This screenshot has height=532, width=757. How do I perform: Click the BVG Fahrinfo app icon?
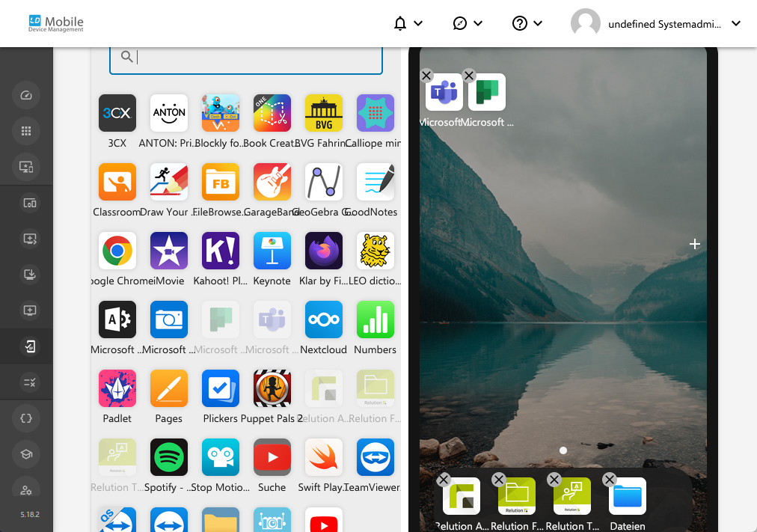pyautogui.click(x=324, y=113)
